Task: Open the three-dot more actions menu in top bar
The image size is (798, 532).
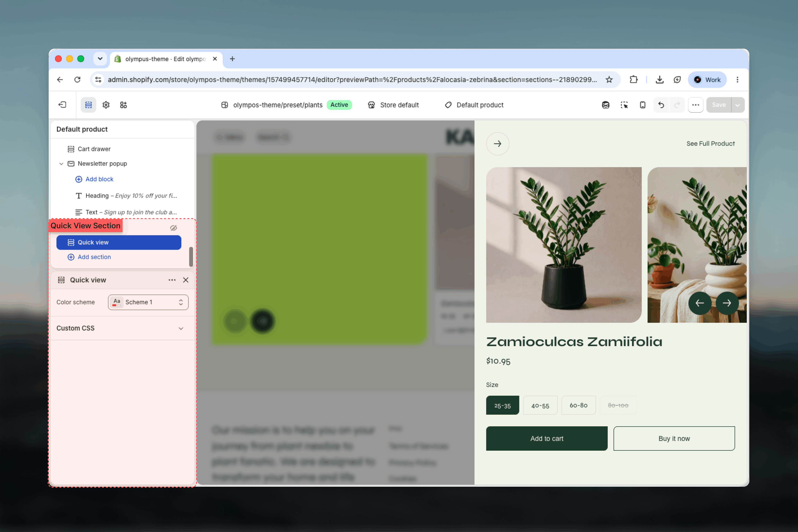Action: pos(696,105)
